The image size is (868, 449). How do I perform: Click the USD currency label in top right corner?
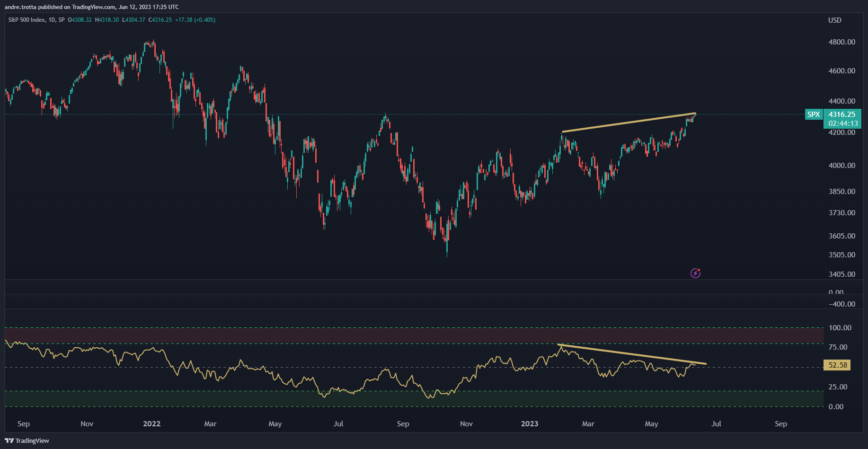835,20
